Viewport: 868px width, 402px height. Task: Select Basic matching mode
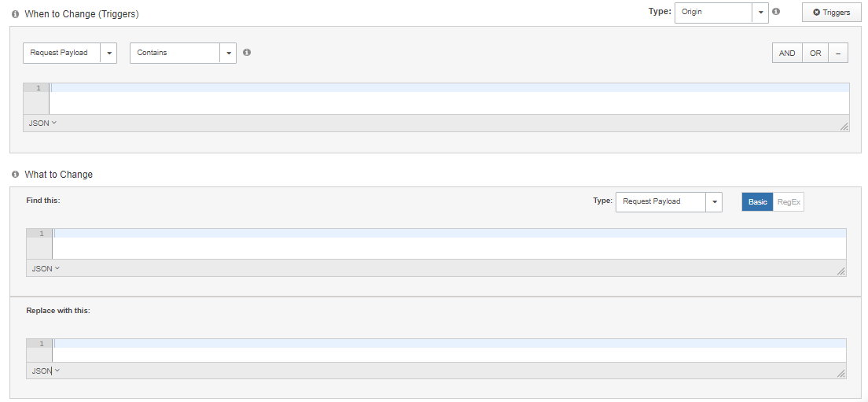click(757, 202)
